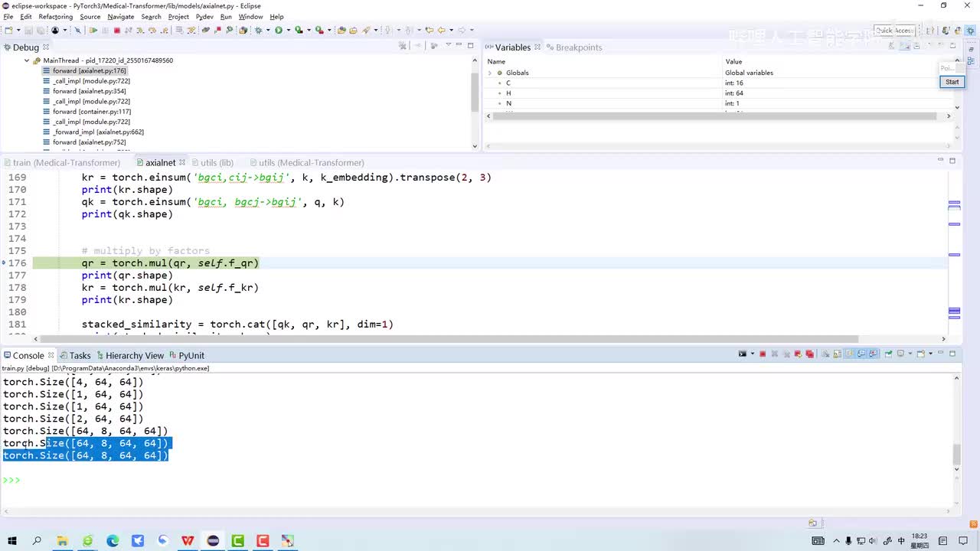Click the Debug bug icon in toolbar
The width and height of the screenshot is (980, 551).
258,31
